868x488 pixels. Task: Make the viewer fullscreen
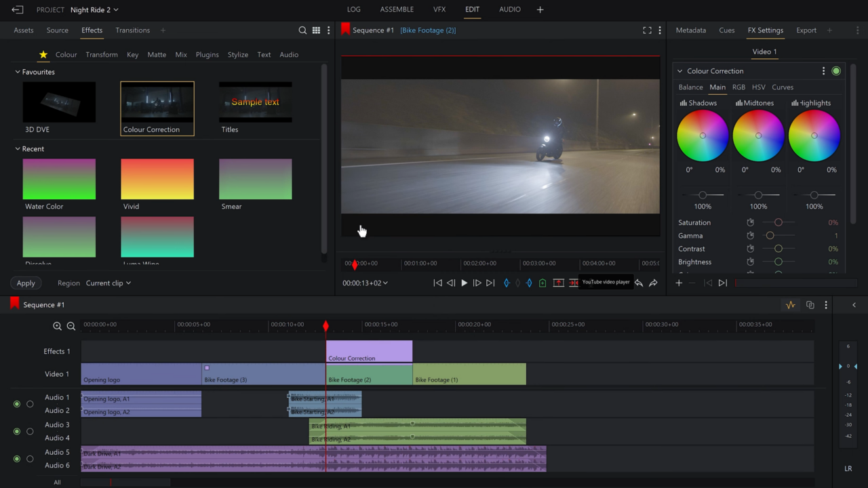647,30
